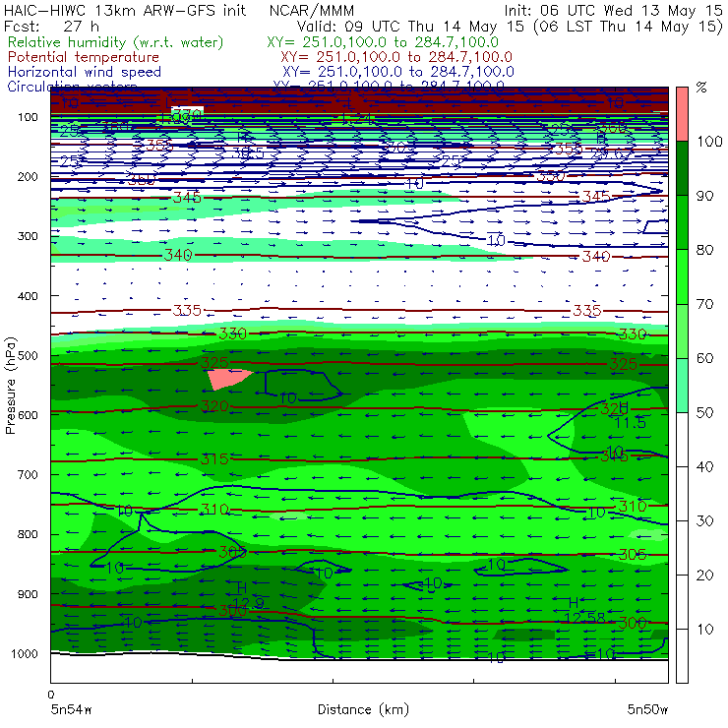Click the color bar '20' label
Viewport: 728px width, 728px height.
(704, 576)
